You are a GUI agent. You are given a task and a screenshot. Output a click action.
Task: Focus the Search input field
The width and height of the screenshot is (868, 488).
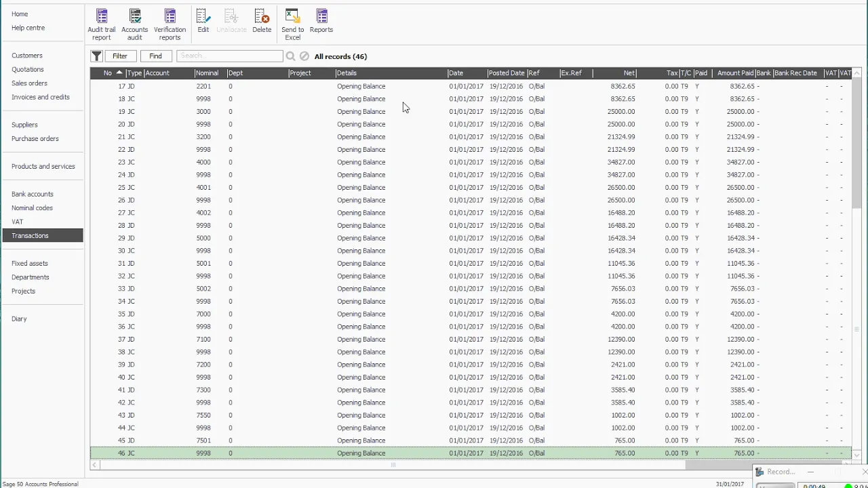(x=230, y=56)
